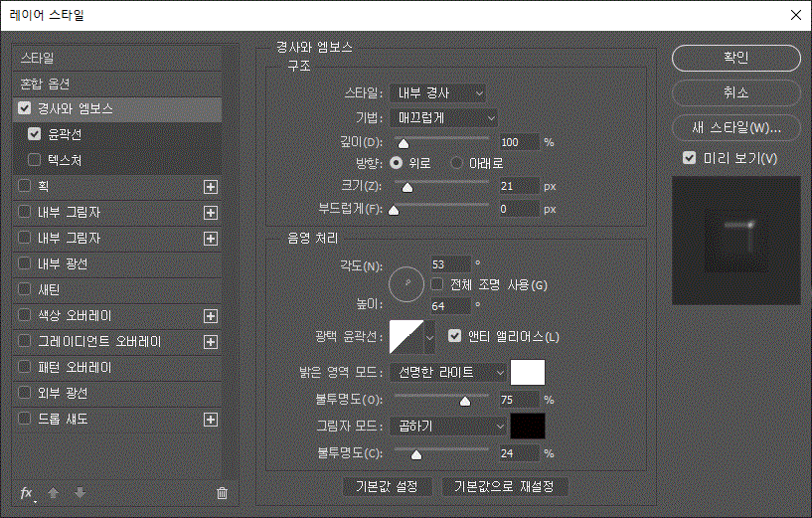812x518 pixels.
Task: Select the 위로 direction radio button
Action: 397,163
